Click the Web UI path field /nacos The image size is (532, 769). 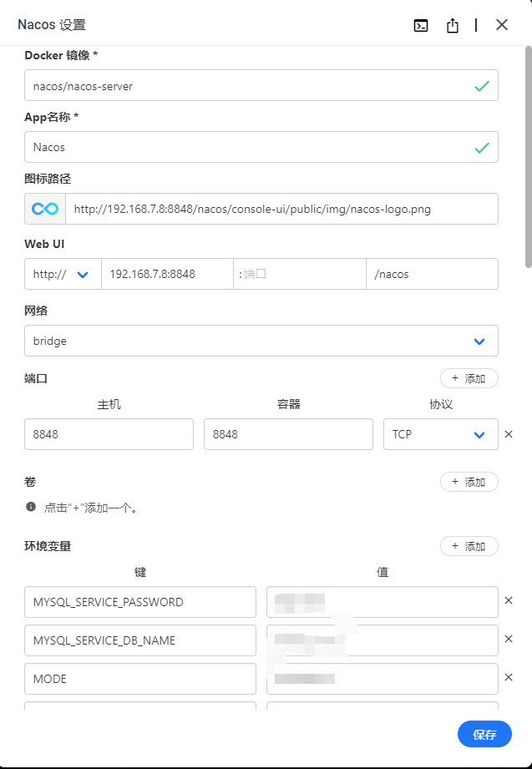click(432, 274)
